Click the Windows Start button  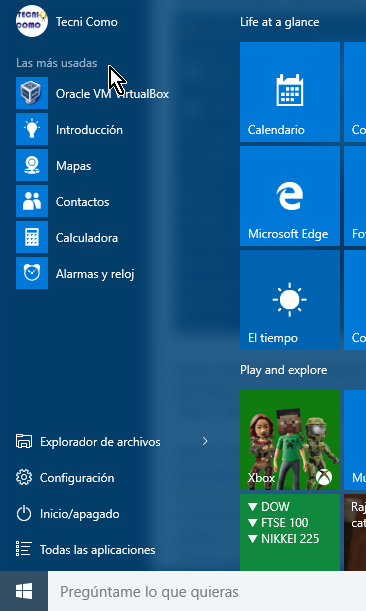coord(24,591)
